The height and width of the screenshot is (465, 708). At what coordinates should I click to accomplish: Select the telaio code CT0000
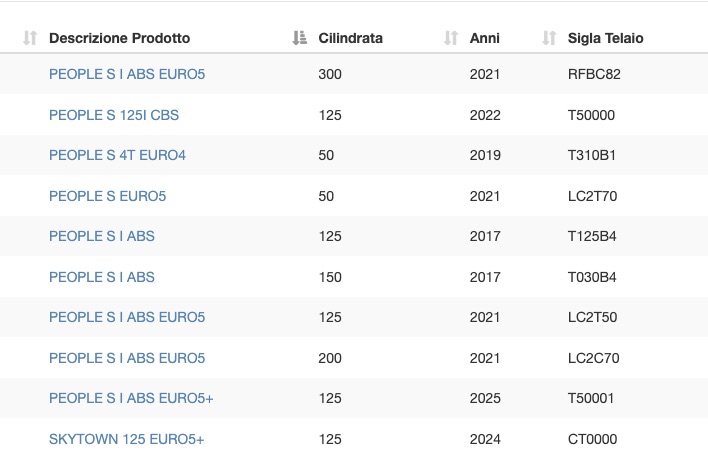point(592,439)
